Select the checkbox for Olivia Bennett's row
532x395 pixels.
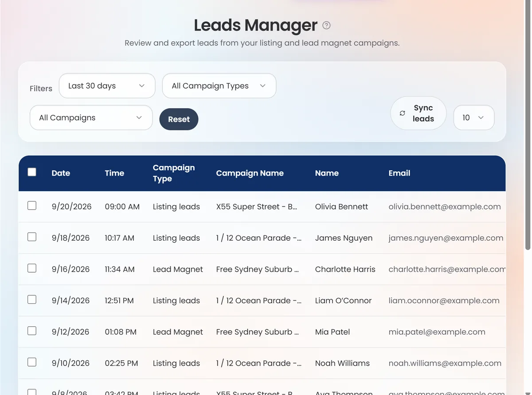pos(32,206)
